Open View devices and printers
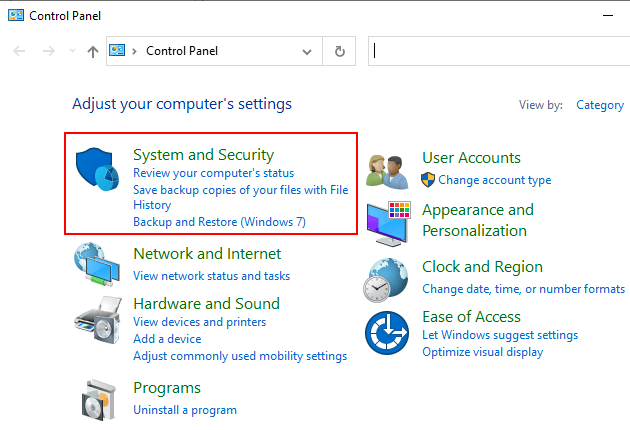The image size is (630, 430). [x=200, y=322]
